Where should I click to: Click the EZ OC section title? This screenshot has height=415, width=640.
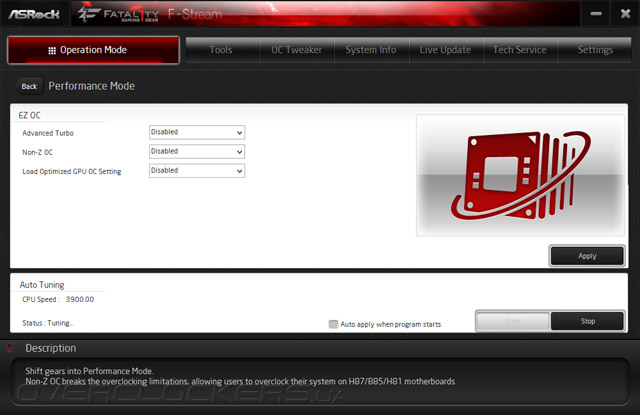(29, 115)
